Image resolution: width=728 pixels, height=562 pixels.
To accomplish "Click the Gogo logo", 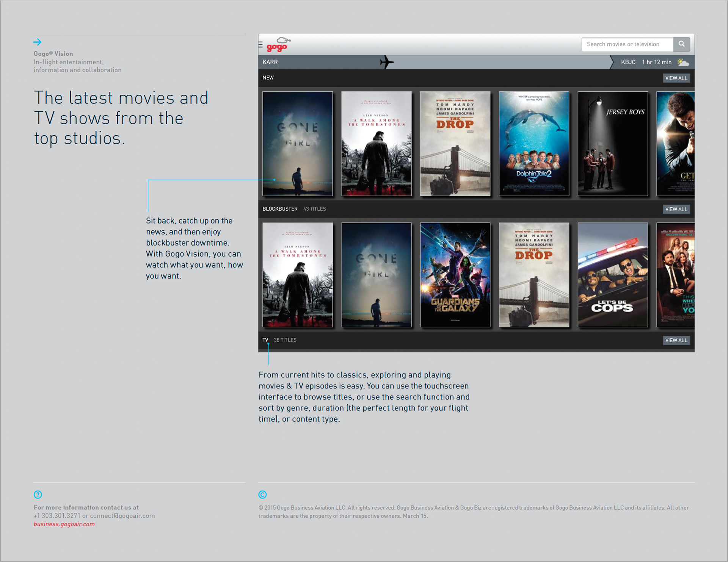I will coord(279,44).
